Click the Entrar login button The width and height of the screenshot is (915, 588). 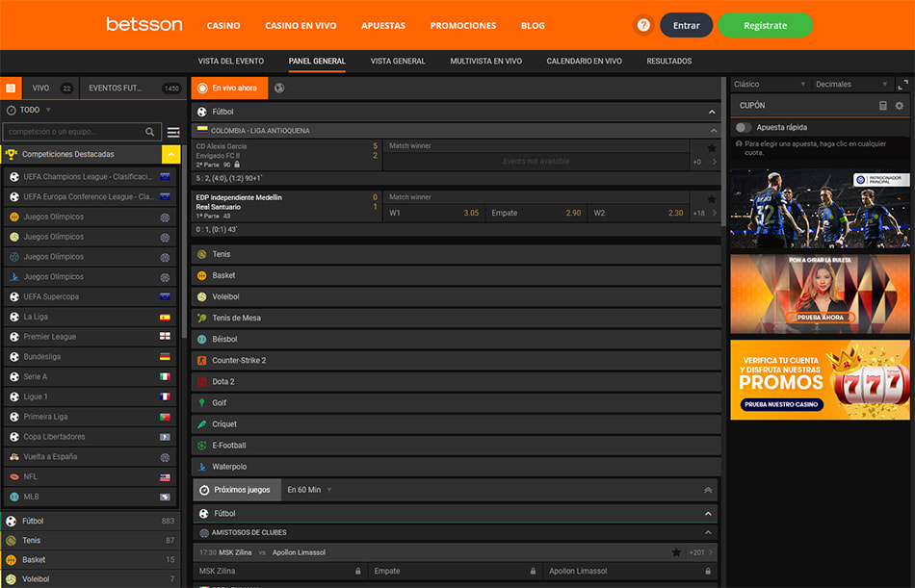686,25
